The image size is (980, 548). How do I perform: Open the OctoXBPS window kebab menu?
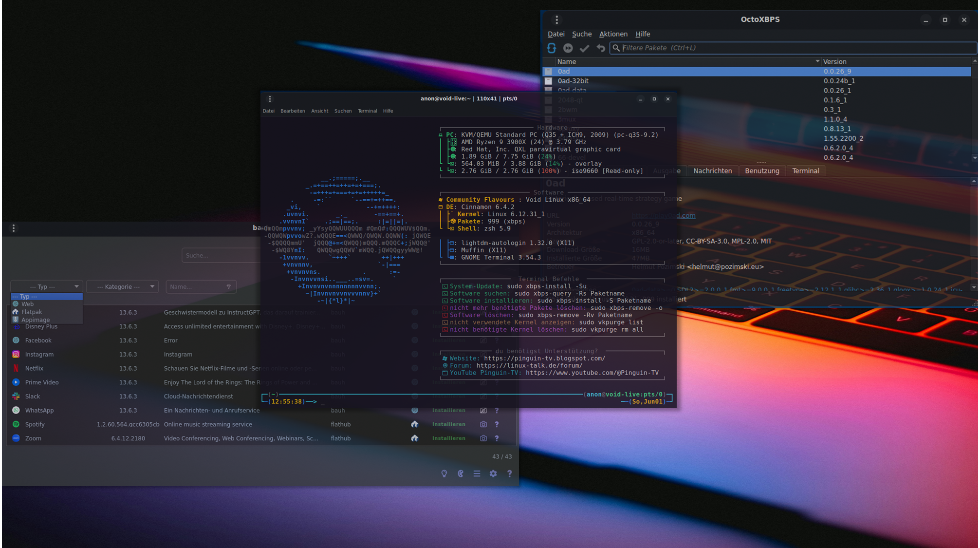[x=557, y=19]
